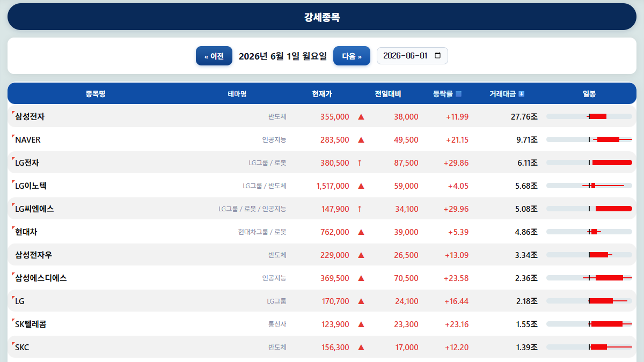Click the 전일대비 column header
The width and height of the screenshot is (644, 362).
[388, 94]
